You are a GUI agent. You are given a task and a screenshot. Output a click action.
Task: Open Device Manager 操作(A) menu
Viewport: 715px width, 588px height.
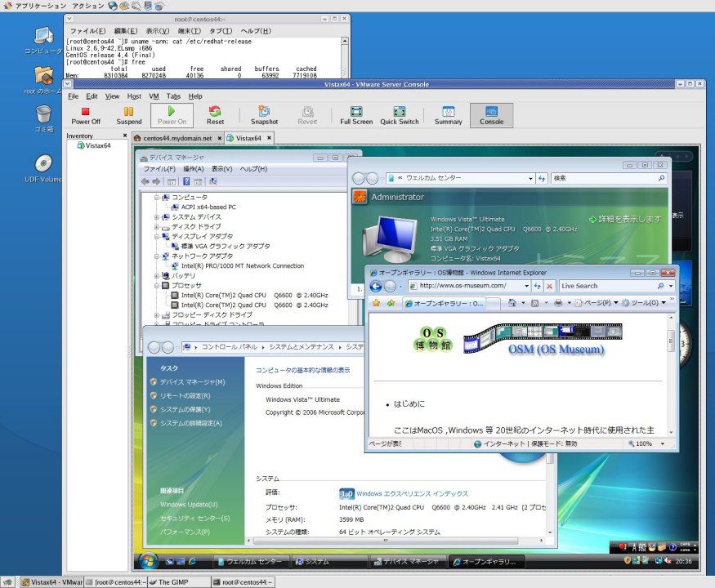(194, 169)
